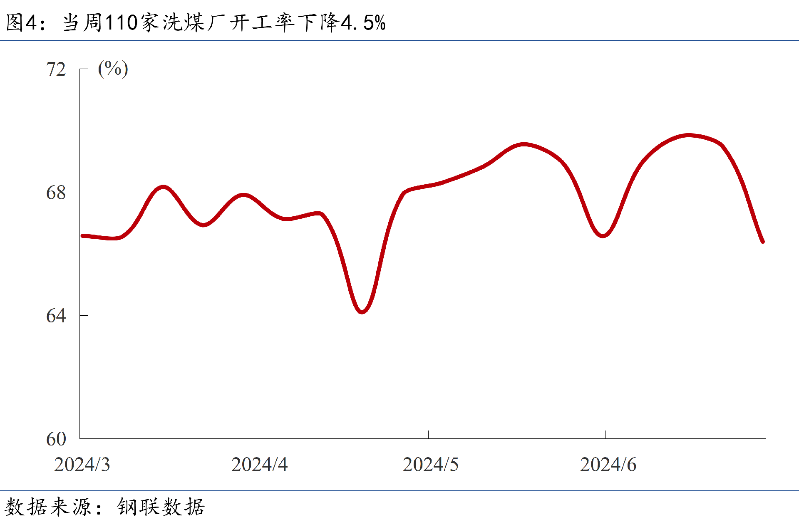
Task: Click the 2024/4 x-axis label
Action: tap(259, 464)
